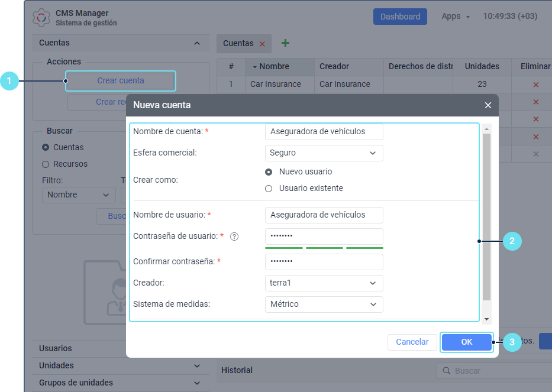Click the CMS Manager logo icon
The height and width of the screenshot is (392, 552).
click(41, 18)
